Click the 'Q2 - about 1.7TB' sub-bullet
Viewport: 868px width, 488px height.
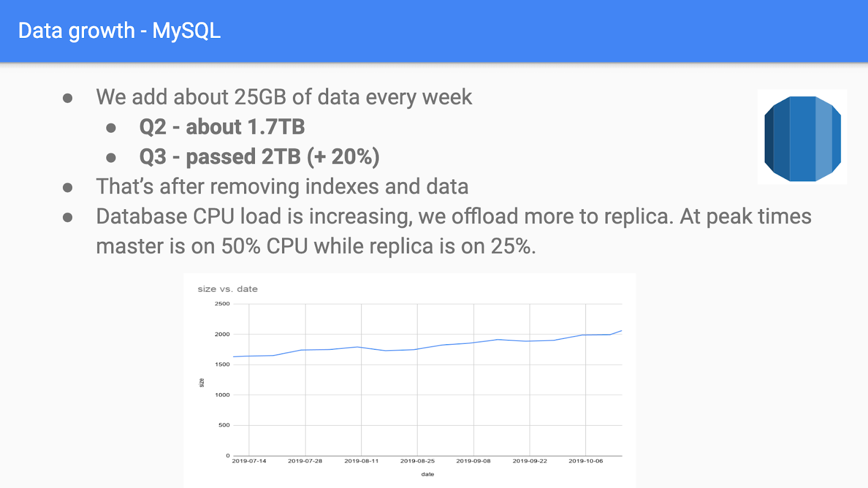[x=222, y=127]
